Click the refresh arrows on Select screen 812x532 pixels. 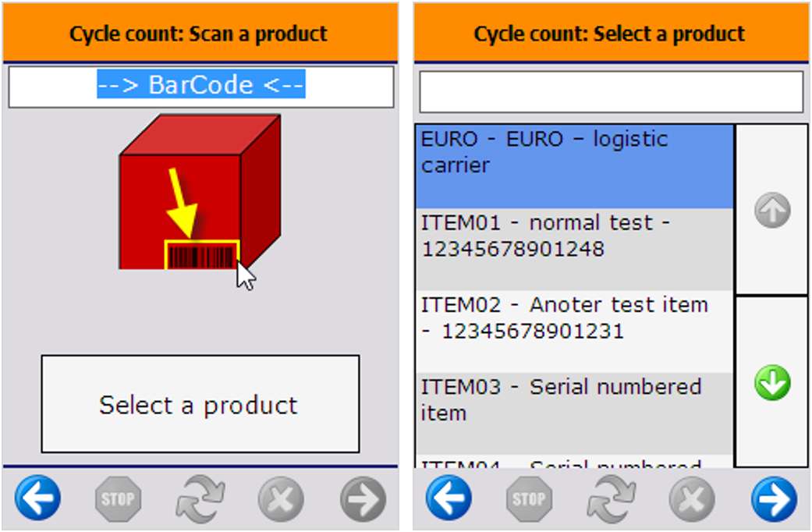(611, 498)
